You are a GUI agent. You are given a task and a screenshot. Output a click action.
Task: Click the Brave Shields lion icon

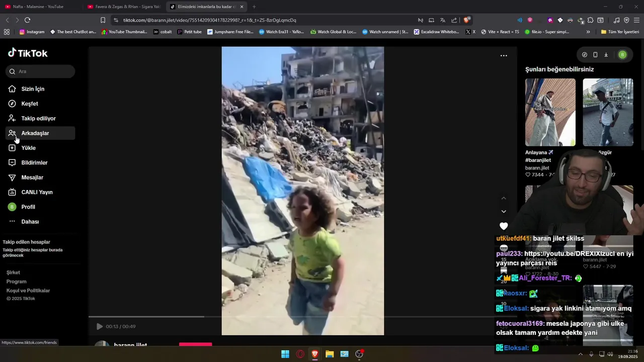(467, 20)
